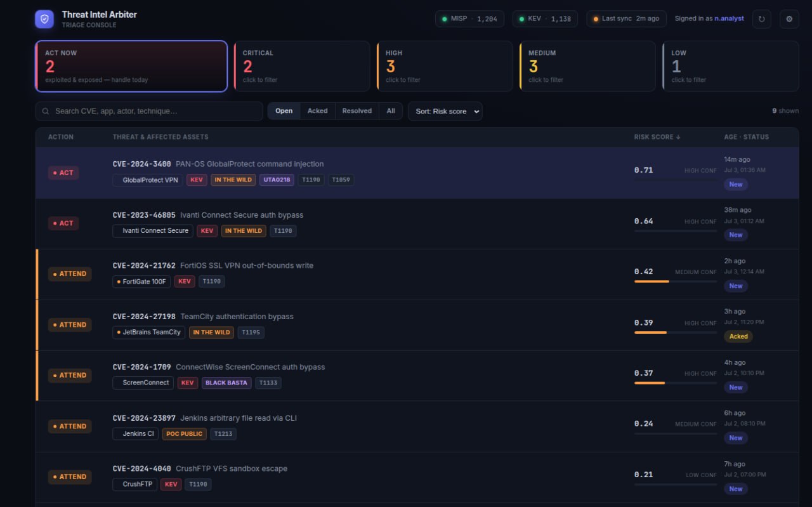Click the Acked status pill for CVE-2024-27198
Viewport: 812px width, 507px height.
[738, 336]
